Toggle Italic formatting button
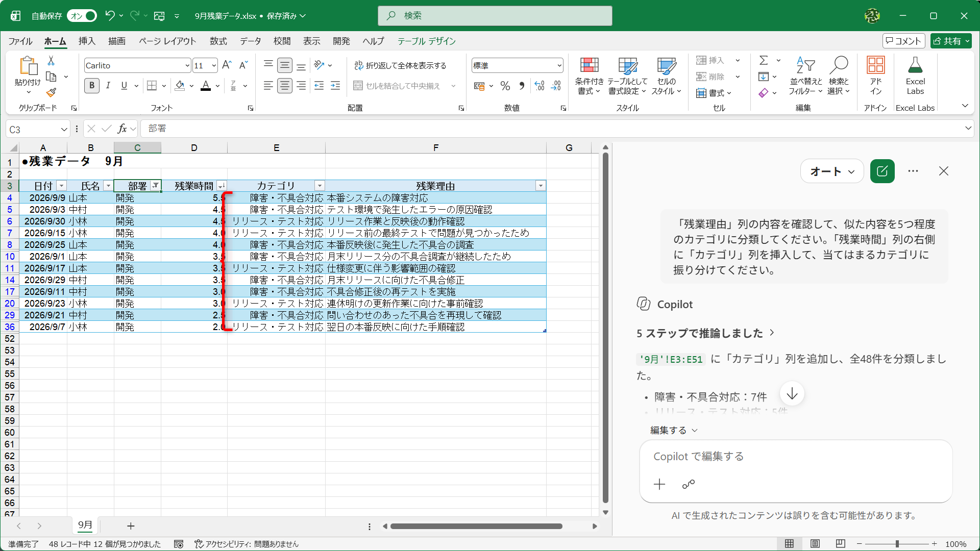The width and height of the screenshot is (980, 551). point(108,86)
